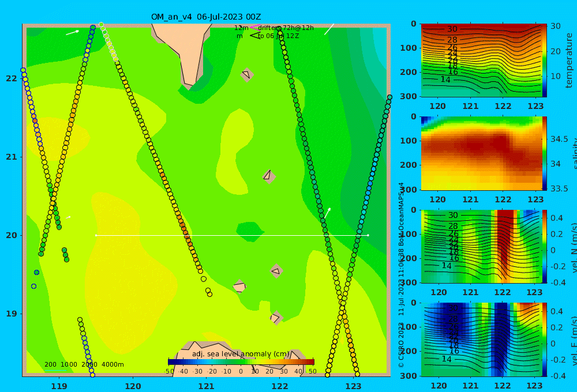The width and height of the screenshot is (577, 392).
Task: Click the longitude 123 tick label below map
Action: click(354, 386)
